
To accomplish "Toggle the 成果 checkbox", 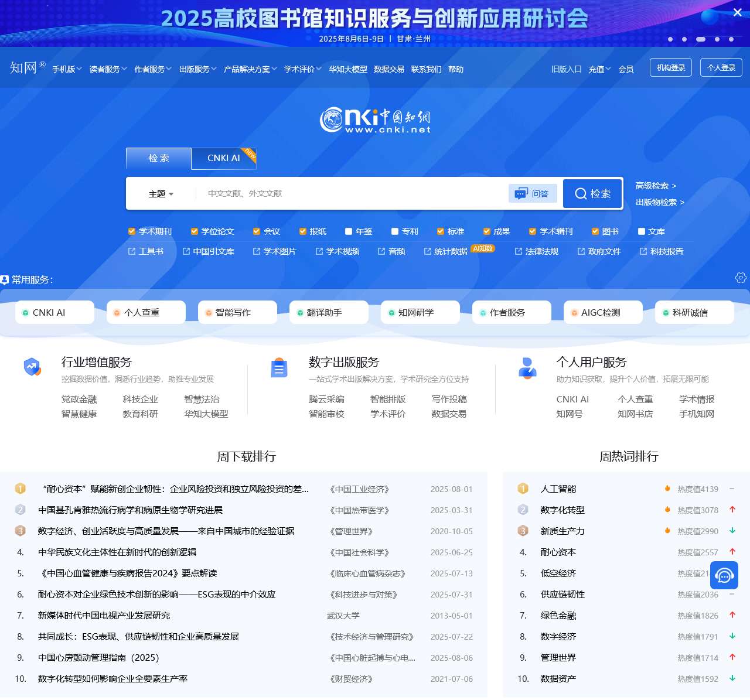I will tap(487, 231).
